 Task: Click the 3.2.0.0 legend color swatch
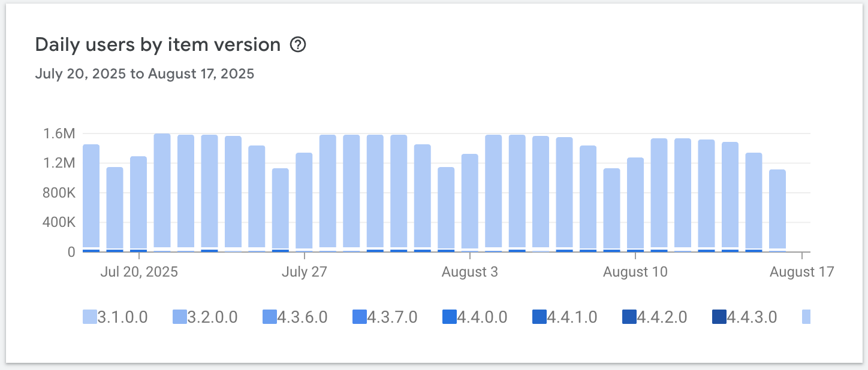coord(179,317)
